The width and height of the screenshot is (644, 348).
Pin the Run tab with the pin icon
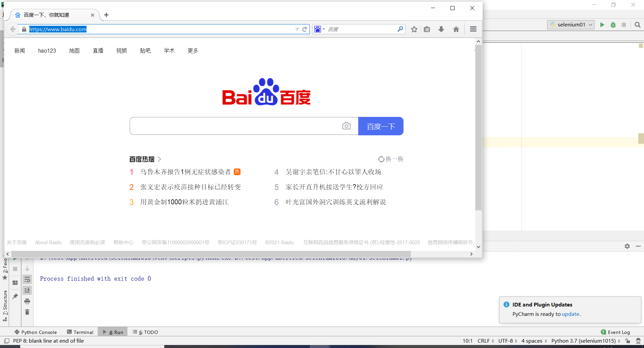point(15,296)
